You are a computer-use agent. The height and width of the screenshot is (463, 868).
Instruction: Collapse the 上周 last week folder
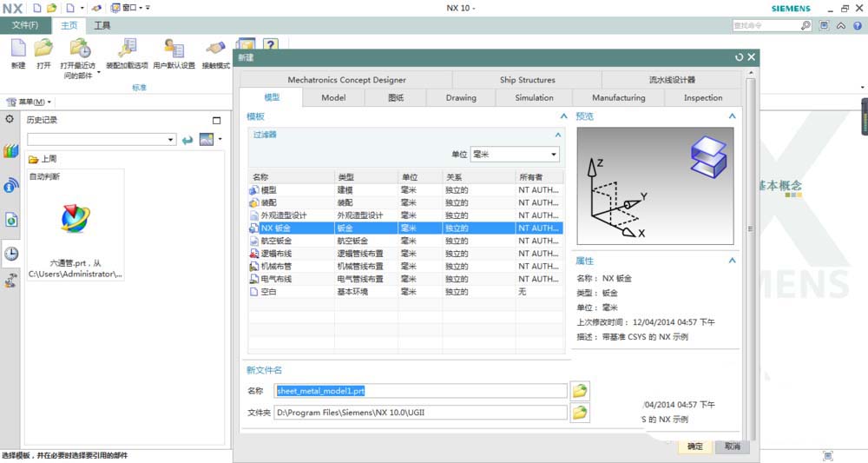click(43, 159)
